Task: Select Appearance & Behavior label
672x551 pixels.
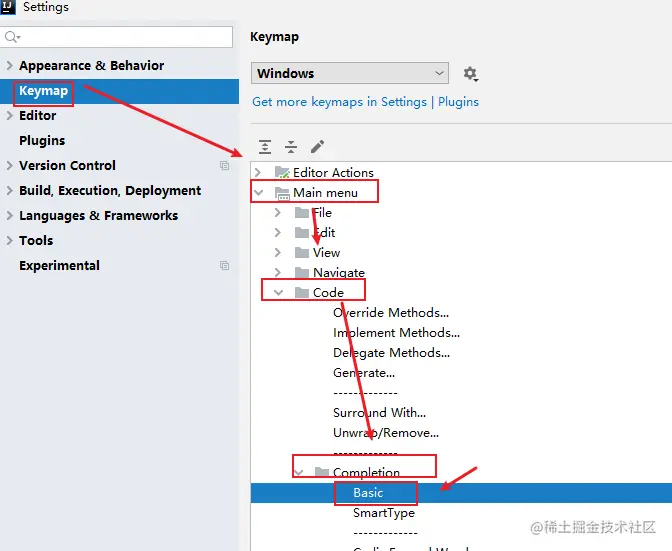Action: 91,66
